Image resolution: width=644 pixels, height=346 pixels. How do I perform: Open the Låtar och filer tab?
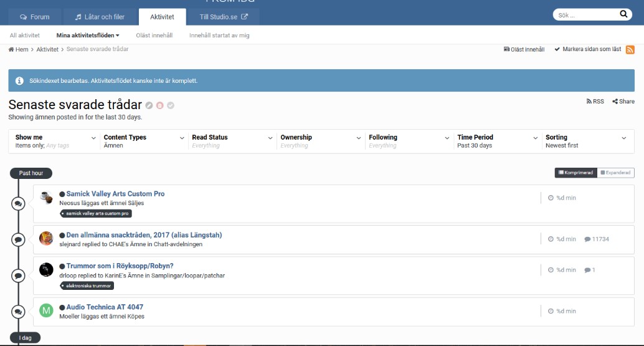[x=100, y=17]
